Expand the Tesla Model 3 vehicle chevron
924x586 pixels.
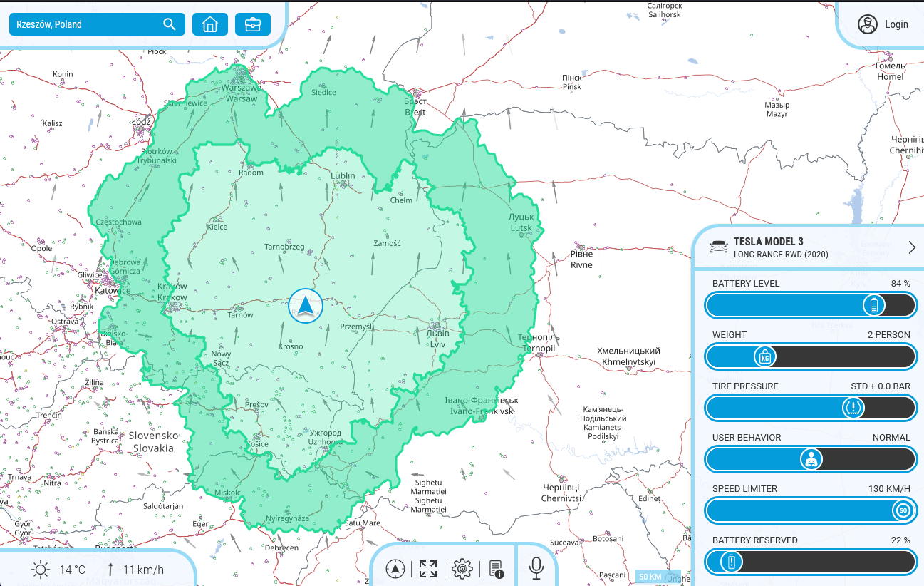point(912,247)
